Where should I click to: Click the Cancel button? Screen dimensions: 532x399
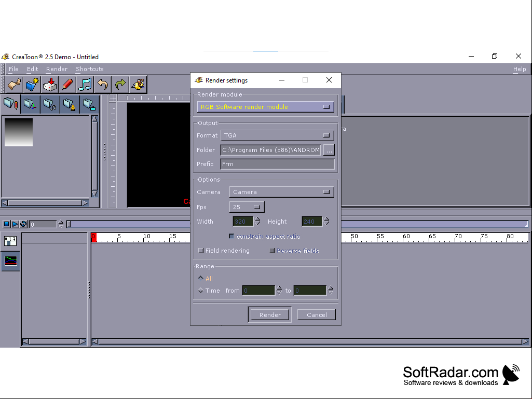click(x=317, y=314)
